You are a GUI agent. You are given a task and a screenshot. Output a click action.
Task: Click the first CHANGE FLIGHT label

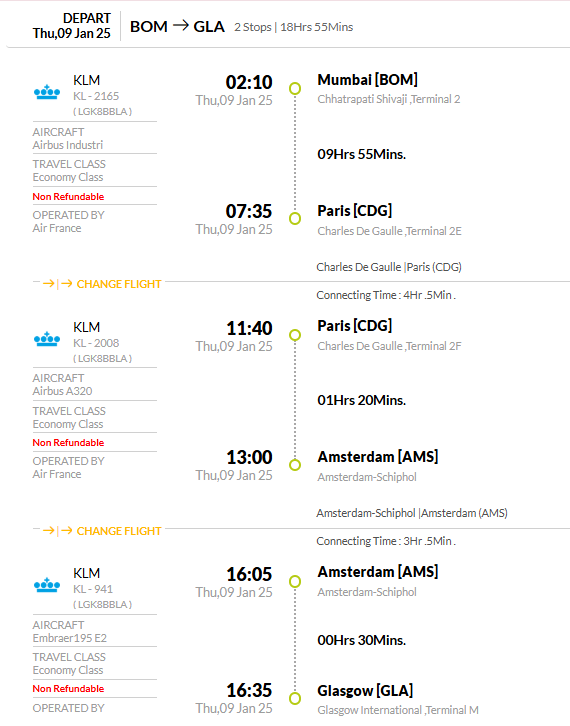tap(119, 284)
